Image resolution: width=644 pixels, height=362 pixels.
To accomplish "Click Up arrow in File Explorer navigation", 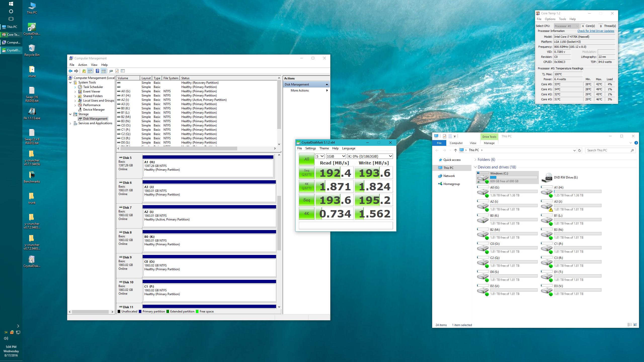I will pos(455,150).
